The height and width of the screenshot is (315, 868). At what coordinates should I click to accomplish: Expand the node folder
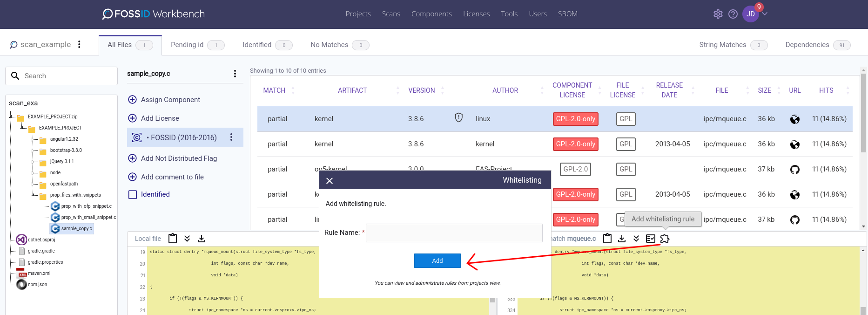click(33, 172)
